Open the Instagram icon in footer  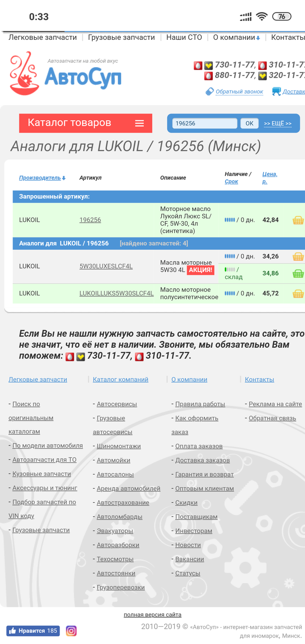pyautogui.click(x=71, y=631)
